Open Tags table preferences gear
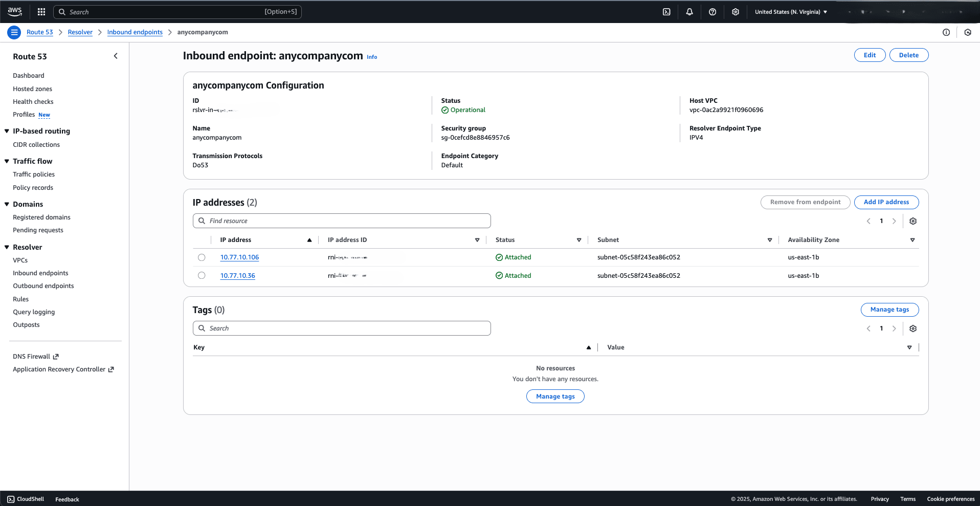 tap(913, 328)
